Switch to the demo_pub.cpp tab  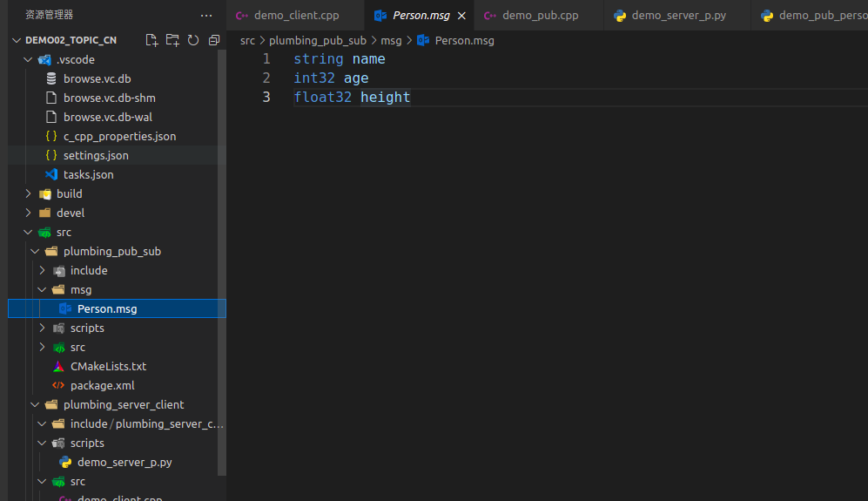[540, 16]
